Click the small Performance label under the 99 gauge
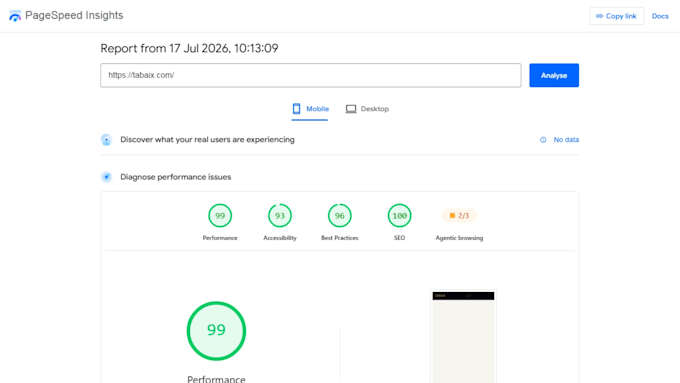 click(x=220, y=238)
